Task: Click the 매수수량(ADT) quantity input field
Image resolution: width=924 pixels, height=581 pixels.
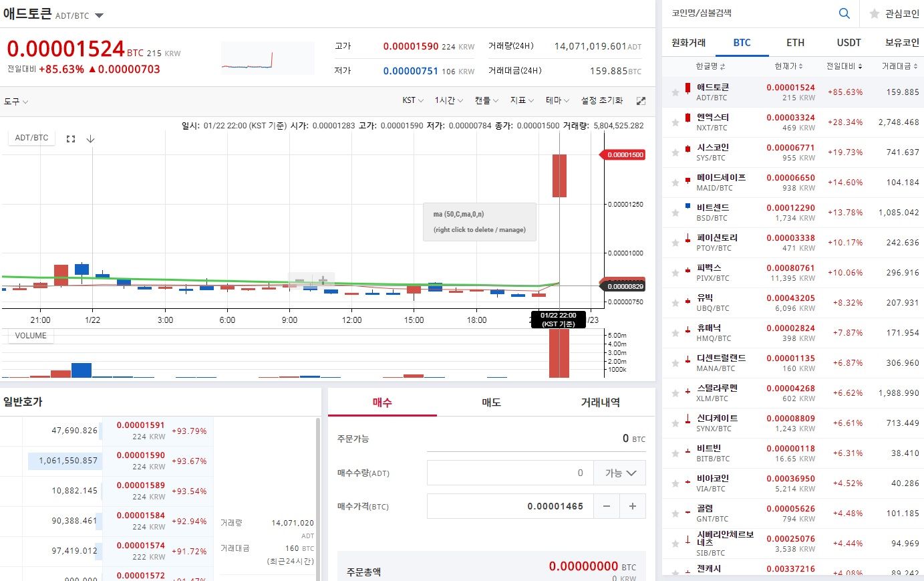Action: 509,473
